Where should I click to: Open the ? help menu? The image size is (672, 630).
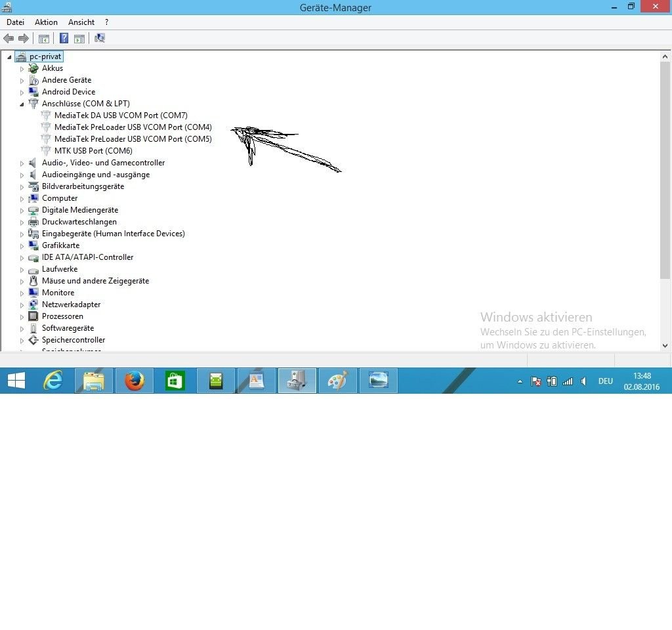107,22
